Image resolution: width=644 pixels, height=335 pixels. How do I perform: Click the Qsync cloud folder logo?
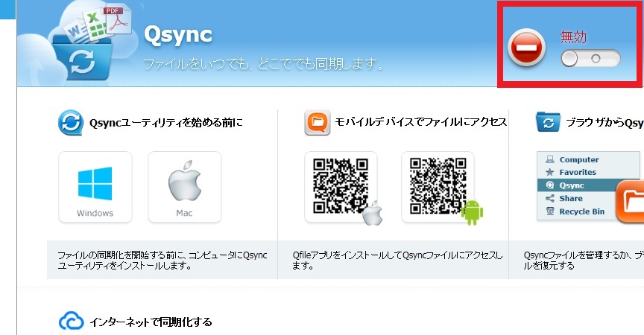pyautogui.click(x=82, y=43)
